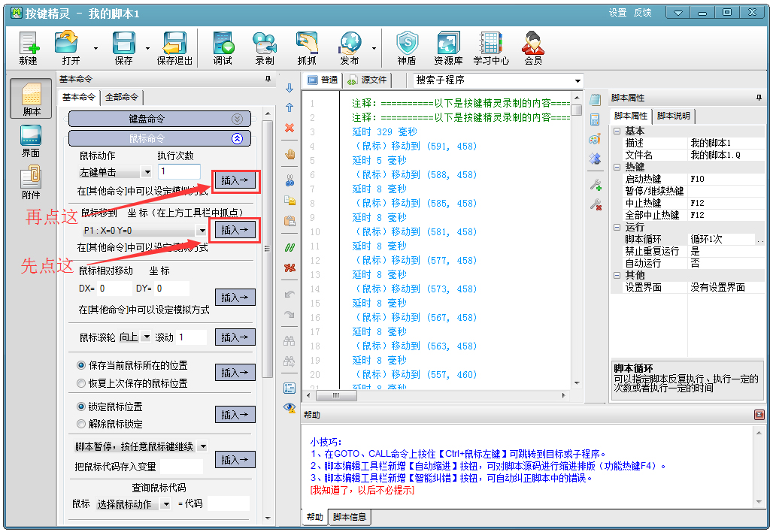The image size is (773, 532).
Task: Click the scissors cut icon
Action: pyautogui.click(x=290, y=180)
